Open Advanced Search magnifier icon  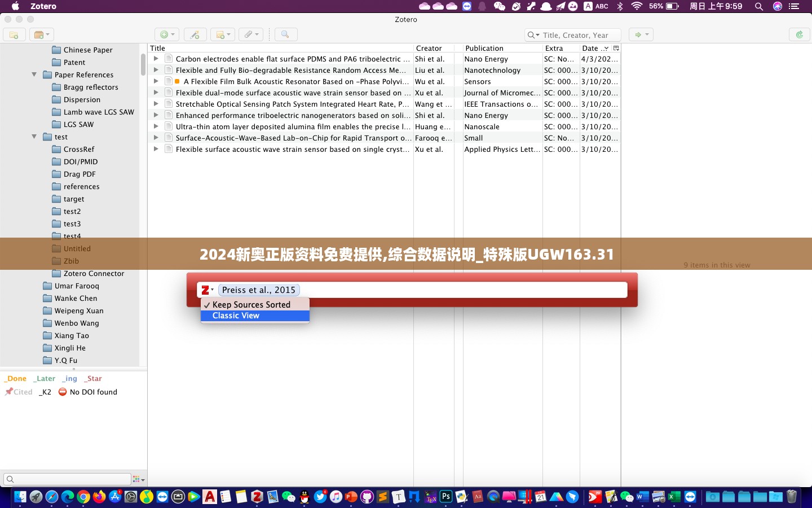click(285, 35)
